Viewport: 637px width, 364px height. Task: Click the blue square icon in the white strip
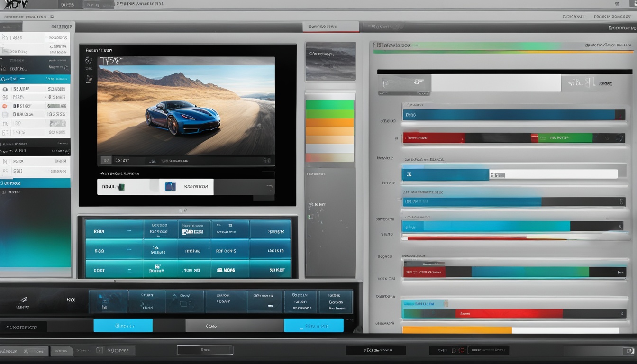click(x=170, y=187)
